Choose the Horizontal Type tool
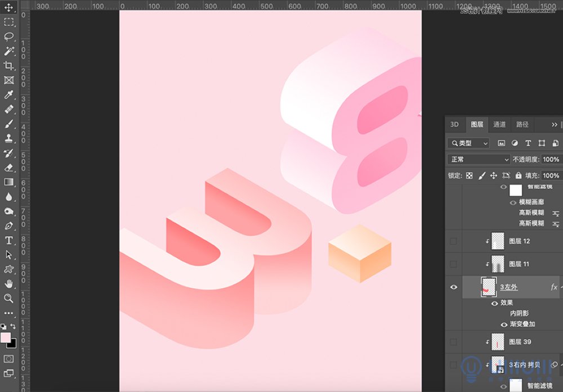Viewport: 563px width, 392px height. [x=9, y=240]
